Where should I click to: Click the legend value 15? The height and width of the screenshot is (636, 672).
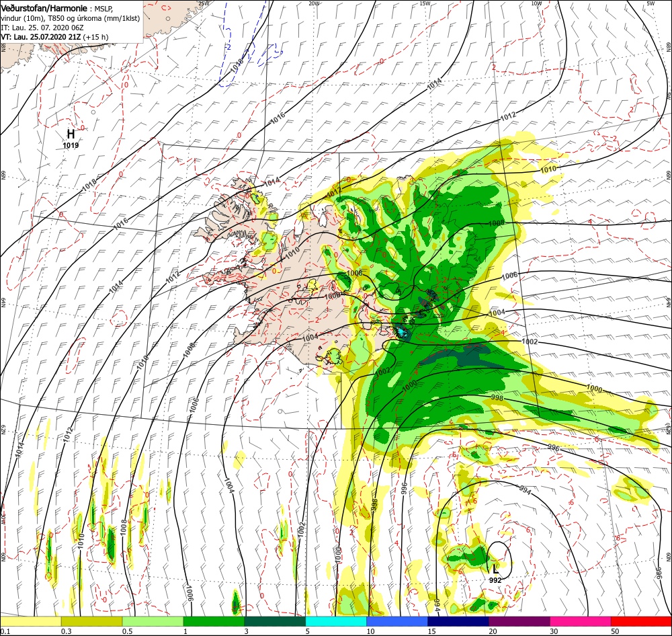(431, 631)
